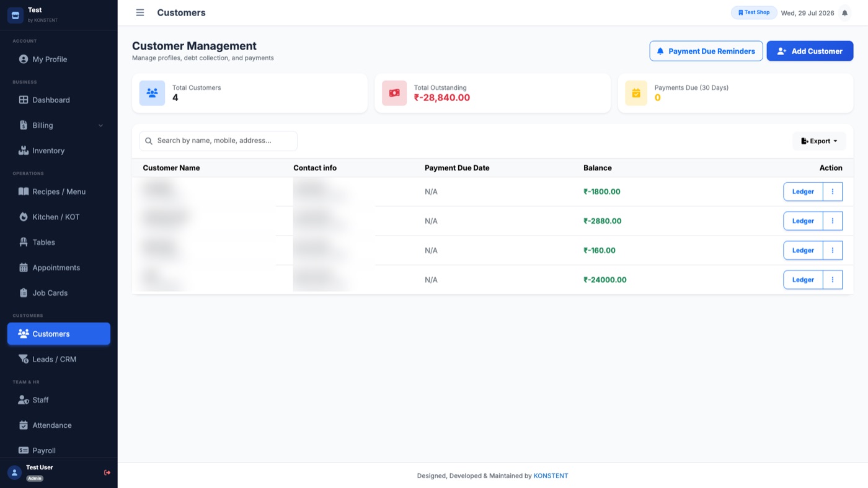Image resolution: width=868 pixels, height=488 pixels.
Task: Click the ₹-160.00 balance cell
Action: pyautogui.click(x=600, y=251)
